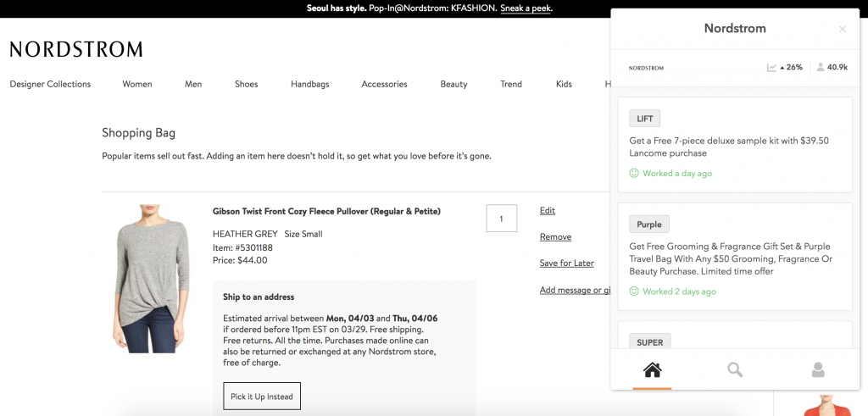This screenshot has height=416, width=868.
Task: Open the Trend category
Action: pos(511,84)
